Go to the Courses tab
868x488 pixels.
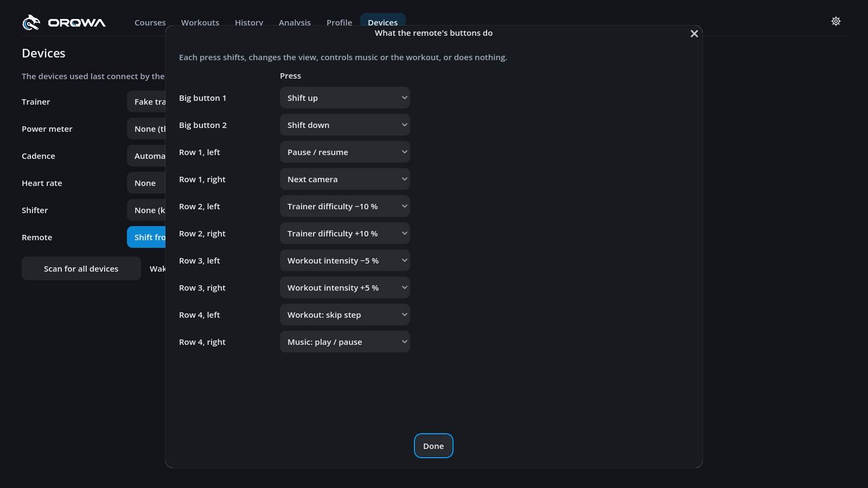(x=150, y=22)
